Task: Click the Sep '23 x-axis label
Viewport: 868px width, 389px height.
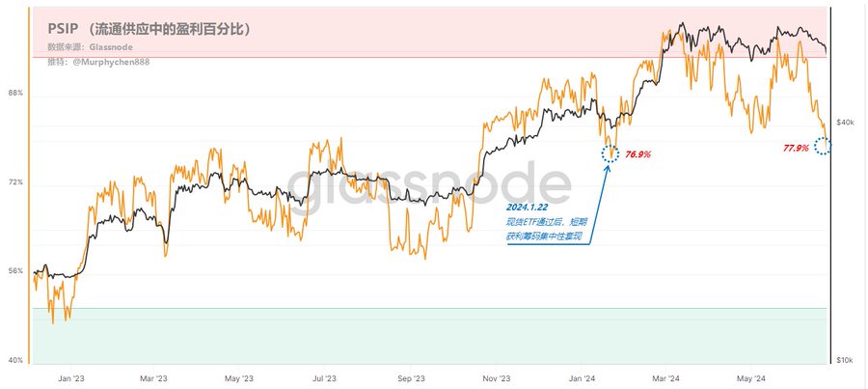Action: [x=412, y=379]
